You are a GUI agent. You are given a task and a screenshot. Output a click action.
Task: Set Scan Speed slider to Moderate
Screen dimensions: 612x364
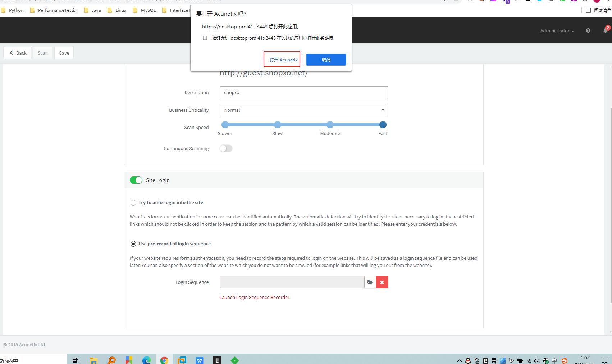pyautogui.click(x=330, y=125)
